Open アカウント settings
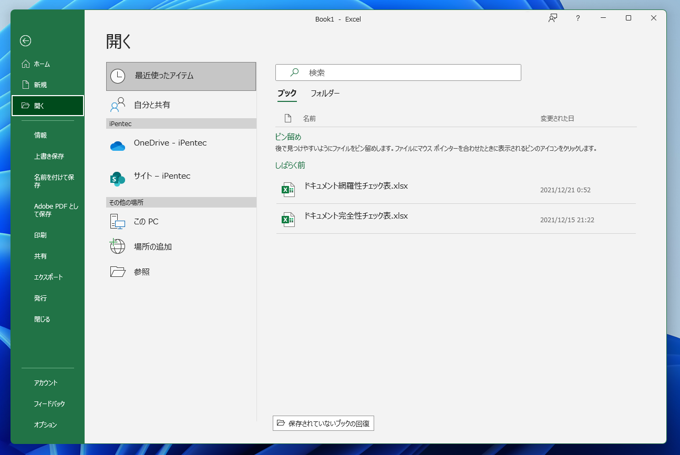The image size is (680, 455). pos(46,383)
